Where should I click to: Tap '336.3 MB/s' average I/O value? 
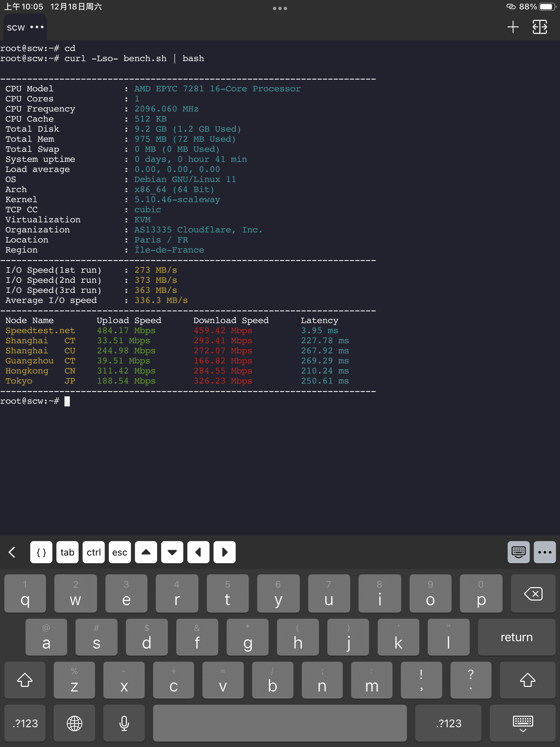point(161,301)
